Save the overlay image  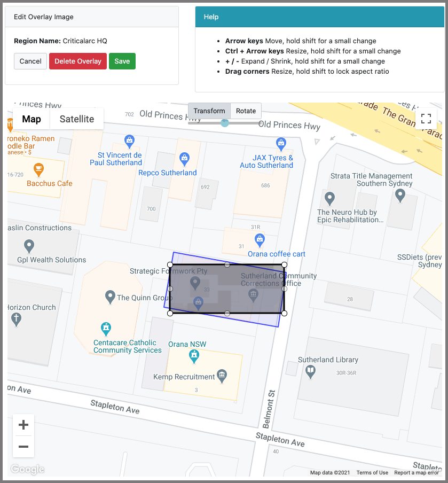coord(122,61)
